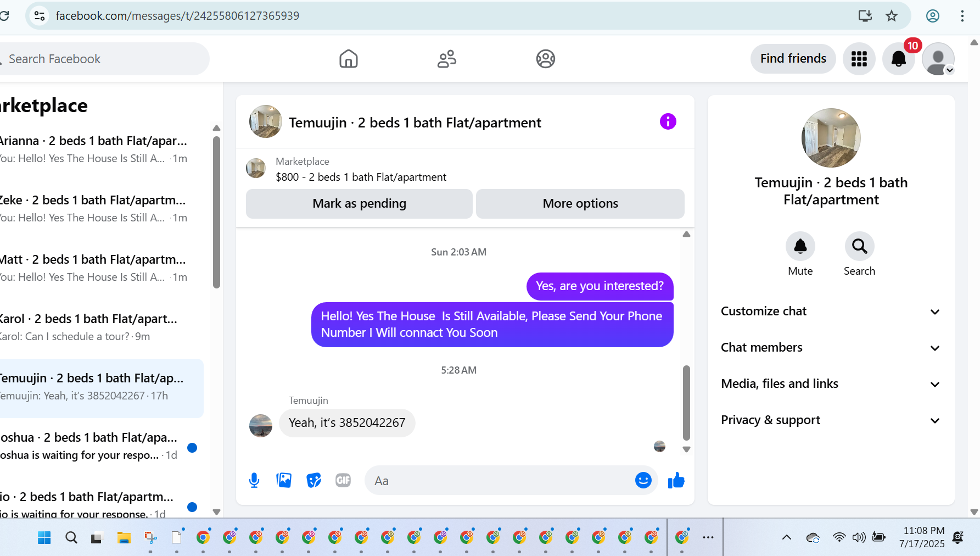Mute this conversation with the bell button
The height and width of the screenshot is (556, 980).
tap(800, 246)
